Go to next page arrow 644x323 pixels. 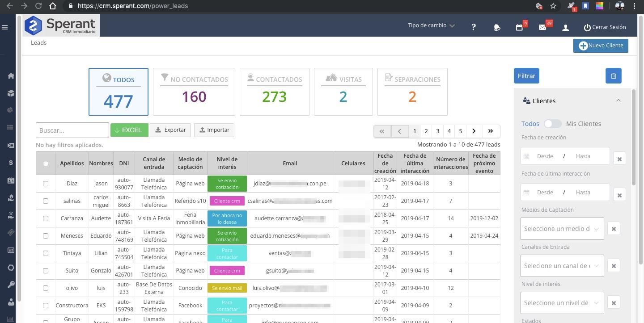(474, 131)
